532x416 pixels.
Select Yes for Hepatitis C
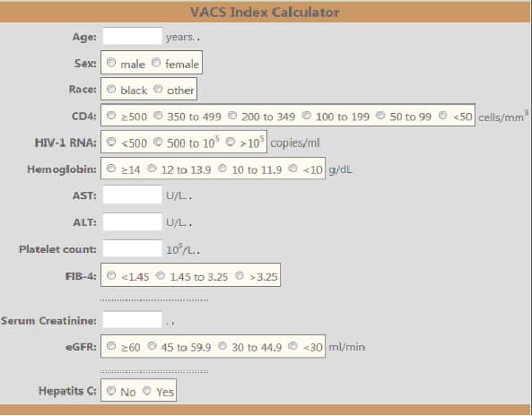[146, 391]
